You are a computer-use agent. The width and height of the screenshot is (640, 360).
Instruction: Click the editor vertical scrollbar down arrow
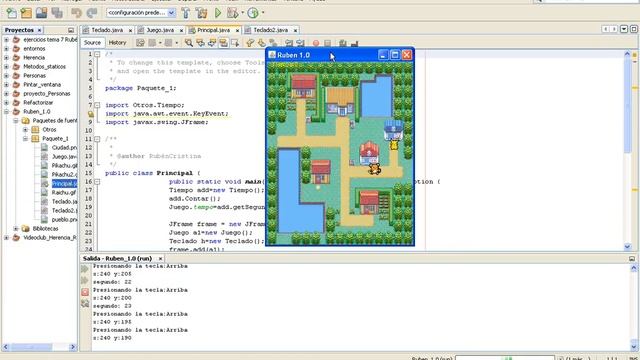627,247
